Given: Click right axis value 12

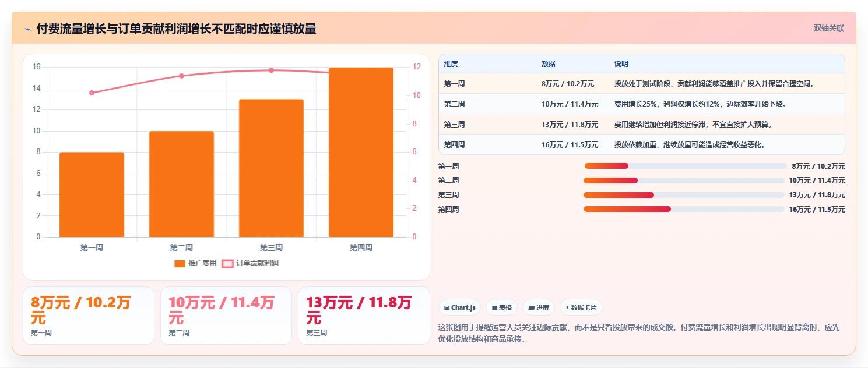Looking at the screenshot, I should pyautogui.click(x=417, y=67).
